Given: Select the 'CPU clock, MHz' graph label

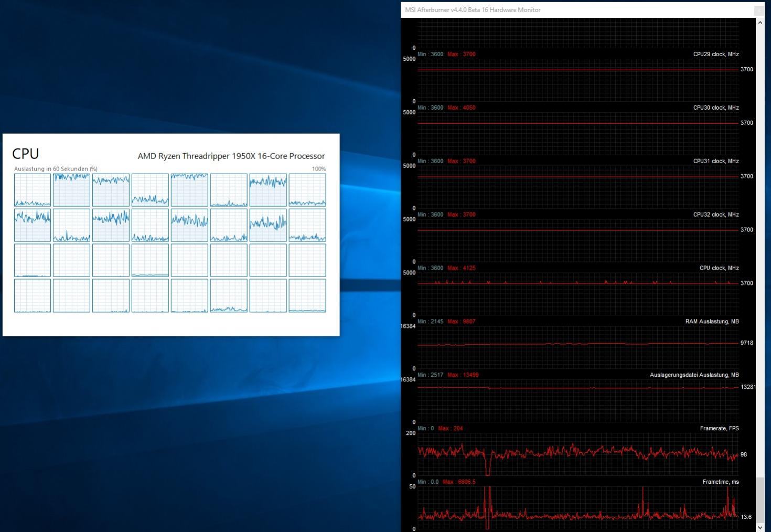Looking at the screenshot, I should coord(719,268).
